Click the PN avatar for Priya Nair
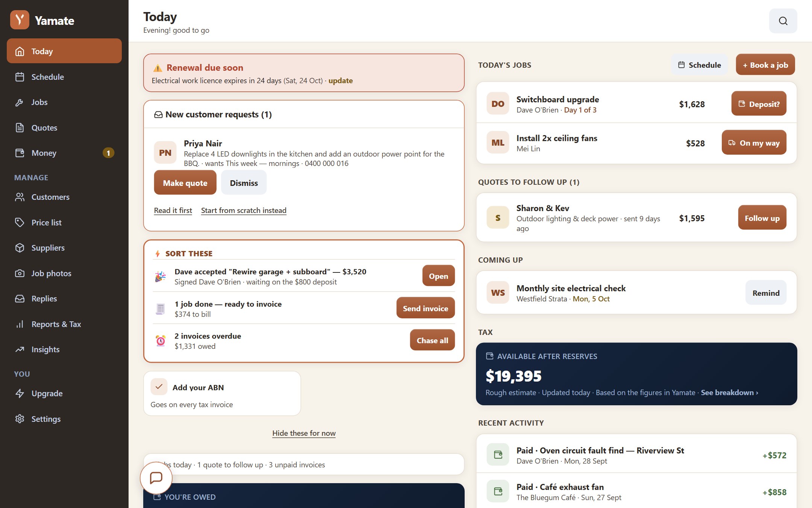The image size is (812, 508). point(165,152)
